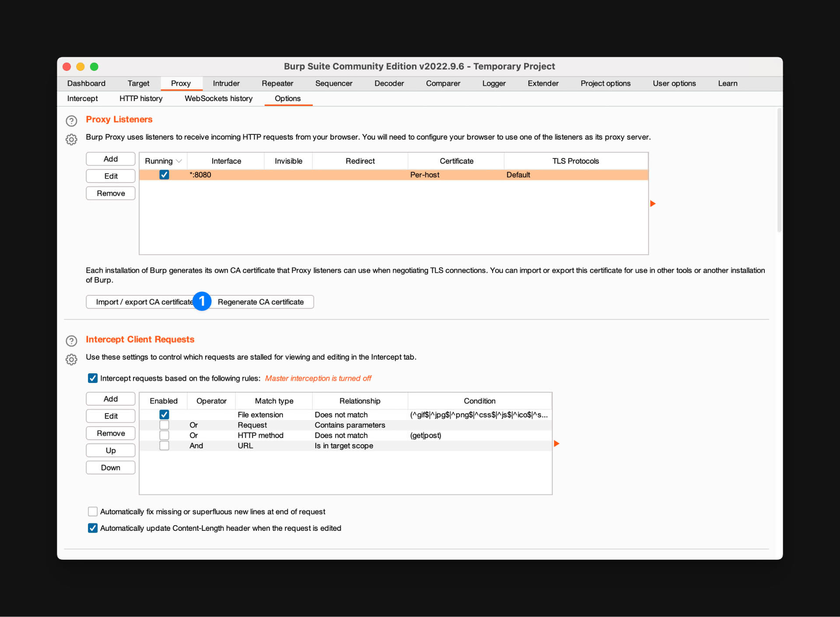Click the Intercept Client Requests gear icon
This screenshot has height=617, width=840.
72,358
